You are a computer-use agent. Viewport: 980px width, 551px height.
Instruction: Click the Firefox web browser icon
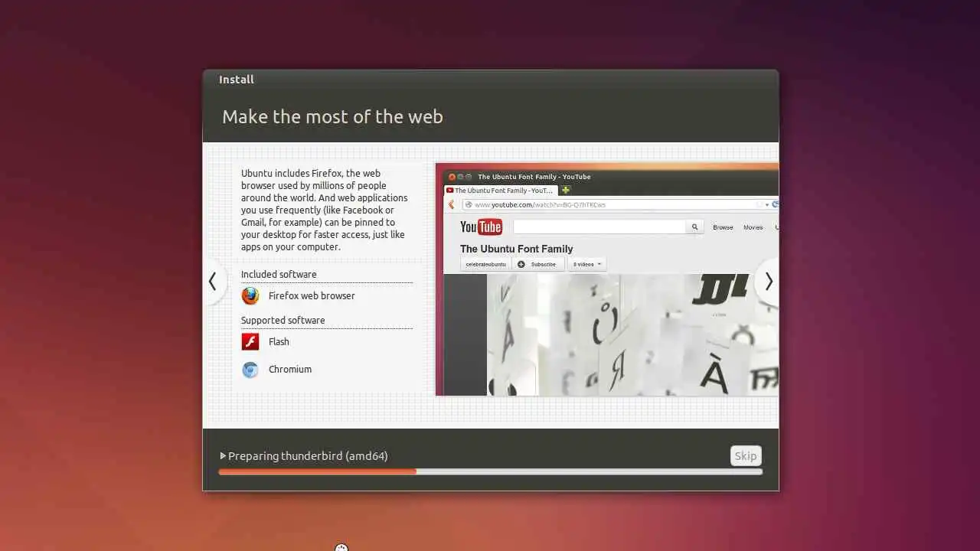250,295
